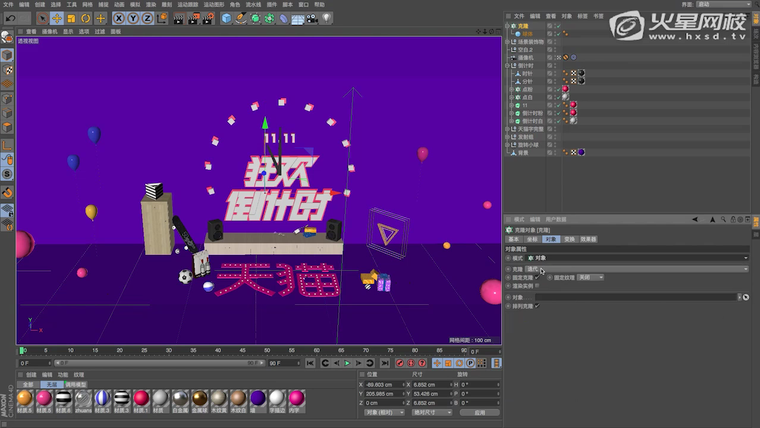Select the Move tool in the toolbar
The width and height of the screenshot is (760, 428).
pyautogui.click(x=56, y=18)
